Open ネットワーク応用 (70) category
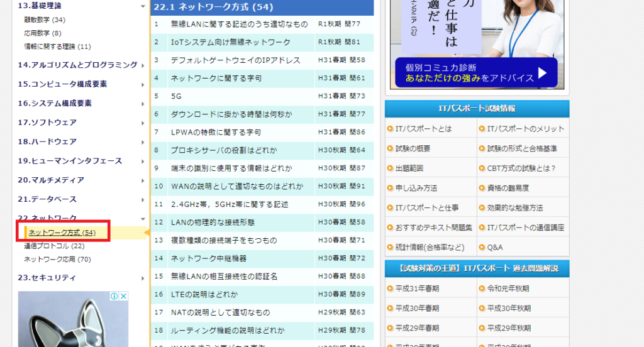The height and width of the screenshot is (347, 644). coord(57,260)
